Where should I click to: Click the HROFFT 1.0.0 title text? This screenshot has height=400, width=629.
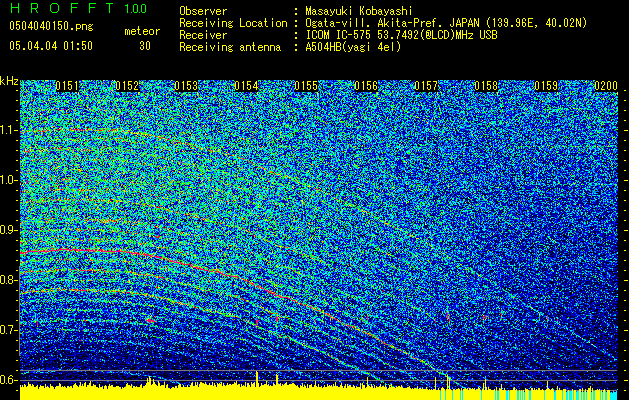79,8
